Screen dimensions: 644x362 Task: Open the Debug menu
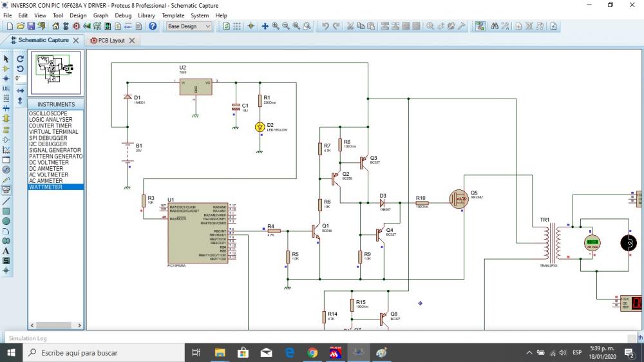[x=123, y=15]
